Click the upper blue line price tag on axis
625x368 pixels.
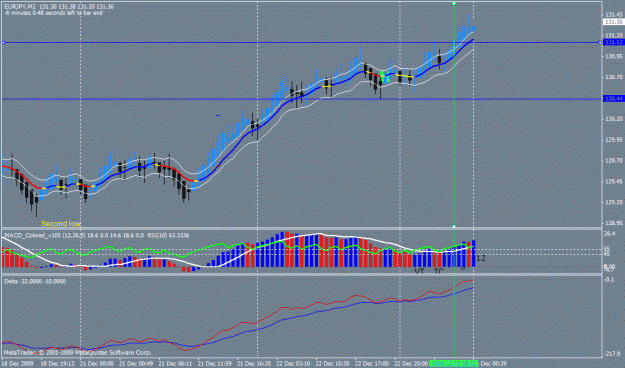[x=613, y=42]
